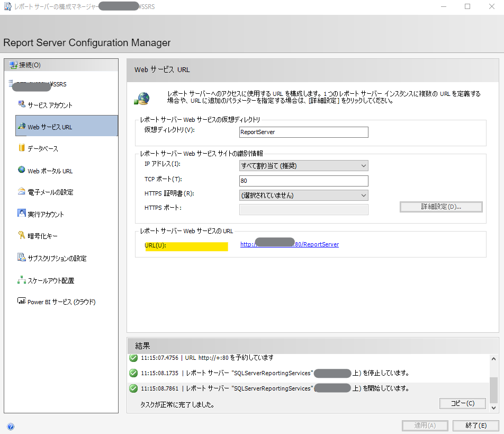Click the results pane scrollbar down arrow
Viewport: 504px width, 434px height.
(494, 408)
